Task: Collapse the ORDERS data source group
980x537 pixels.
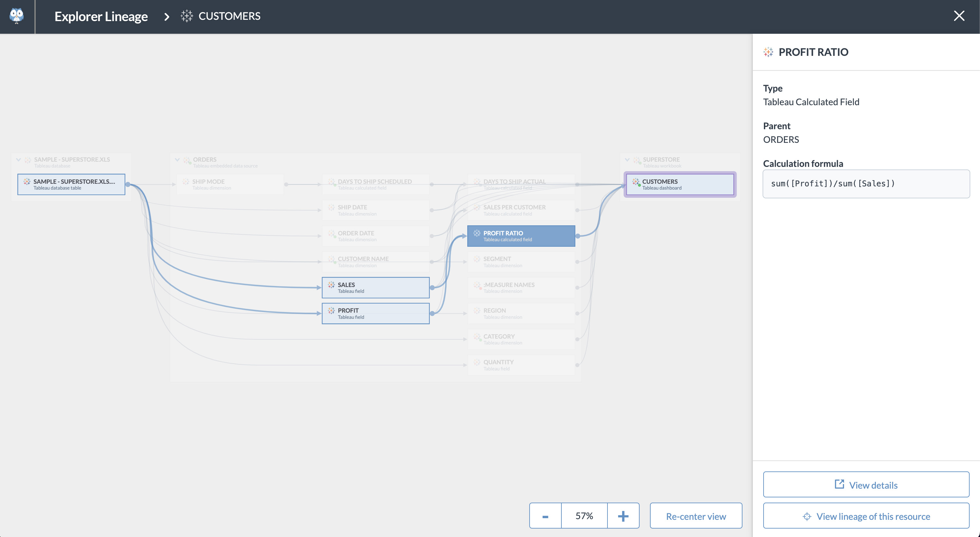Action: coord(177,160)
